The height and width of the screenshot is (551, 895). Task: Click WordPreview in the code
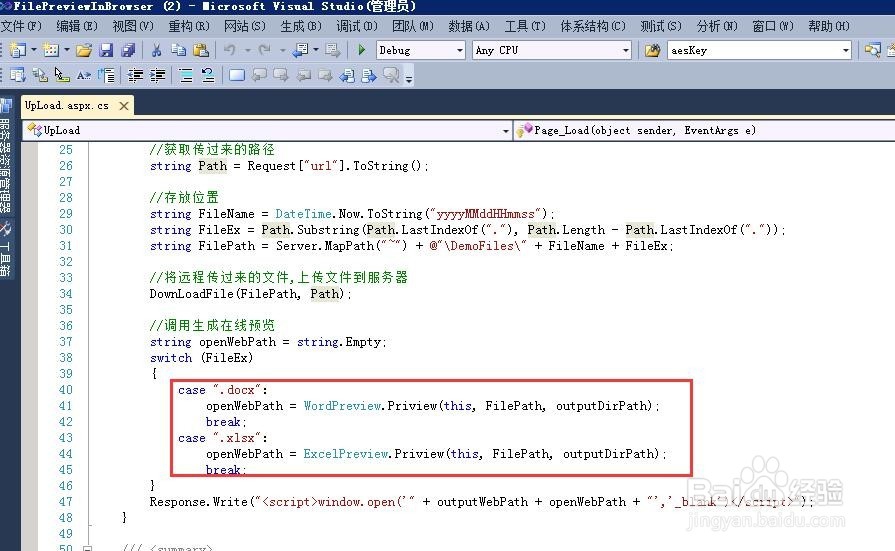point(342,405)
